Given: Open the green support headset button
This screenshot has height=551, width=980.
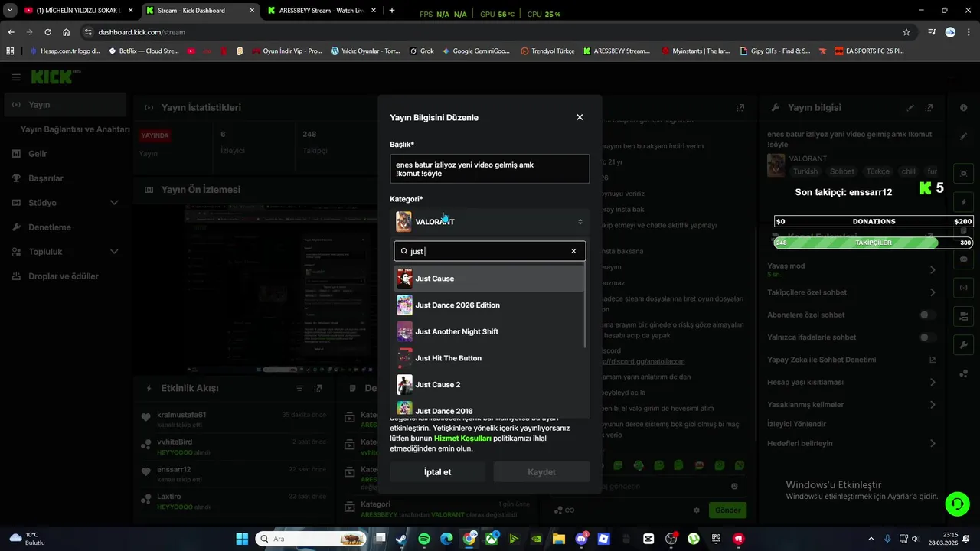Looking at the screenshot, I should [957, 504].
